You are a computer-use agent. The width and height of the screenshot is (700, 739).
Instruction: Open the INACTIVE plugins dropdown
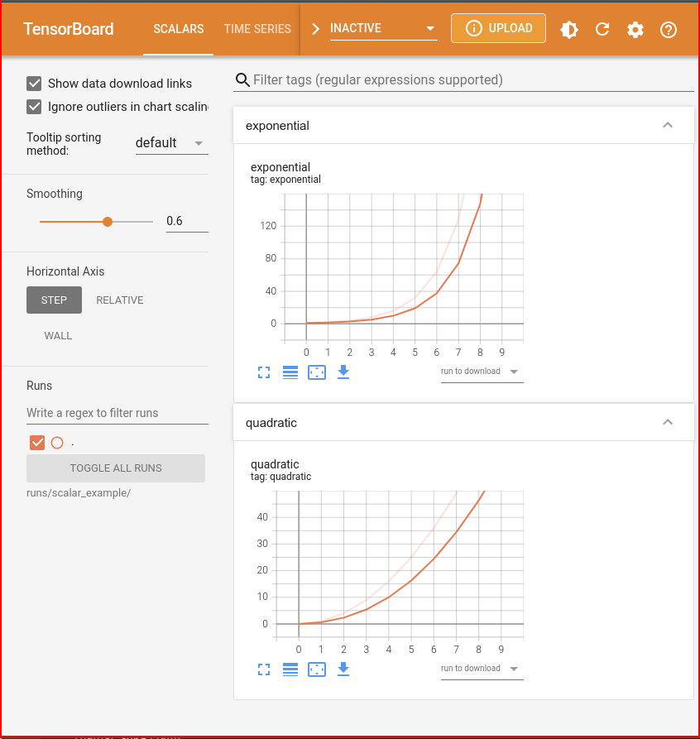click(x=384, y=29)
